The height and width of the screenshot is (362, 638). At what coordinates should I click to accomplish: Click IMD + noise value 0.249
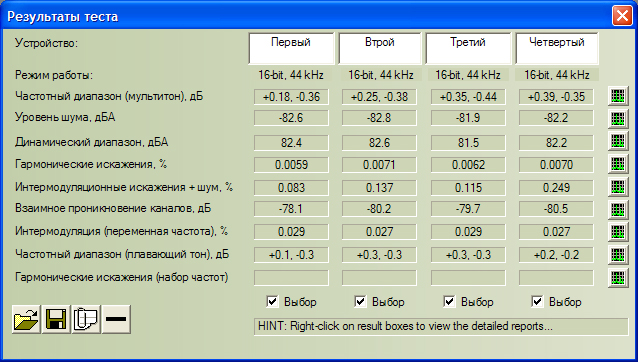coord(556,188)
